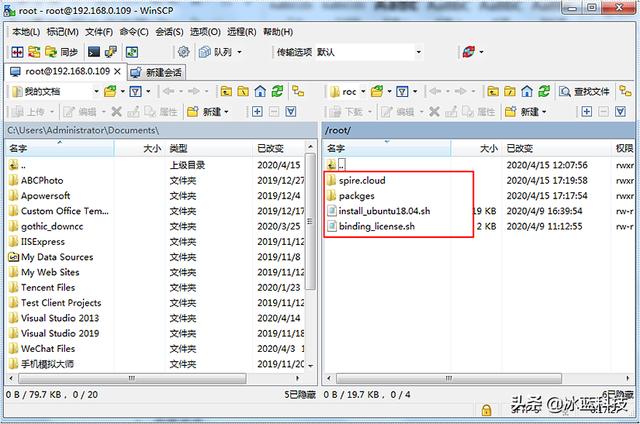Select the install_ubuntu18.04.sh file
The image size is (640, 424).
coord(384,211)
